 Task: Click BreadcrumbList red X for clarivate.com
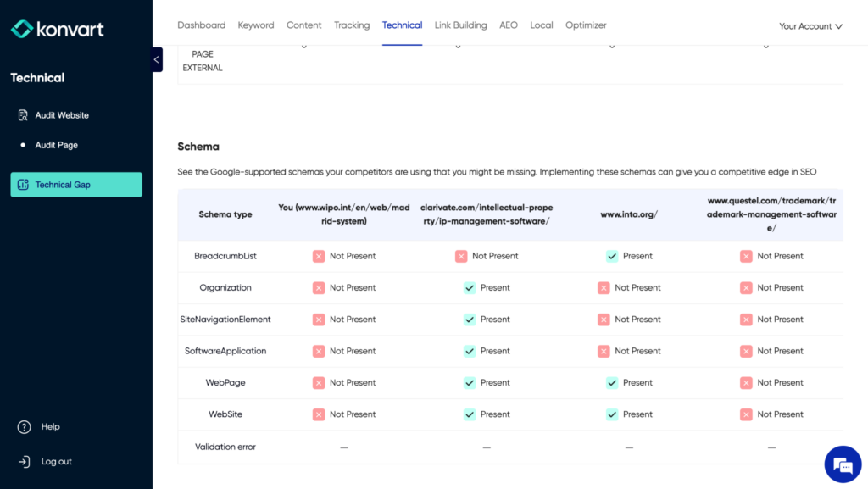click(x=461, y=256)
